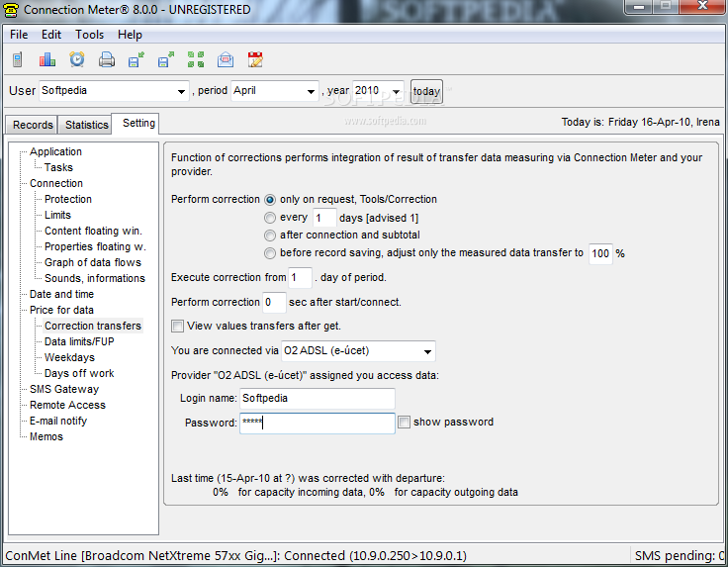This screenshot has width=728, height=567.
Task: Select 'after connection and subtotal' radio
Action: click(270, 236)
